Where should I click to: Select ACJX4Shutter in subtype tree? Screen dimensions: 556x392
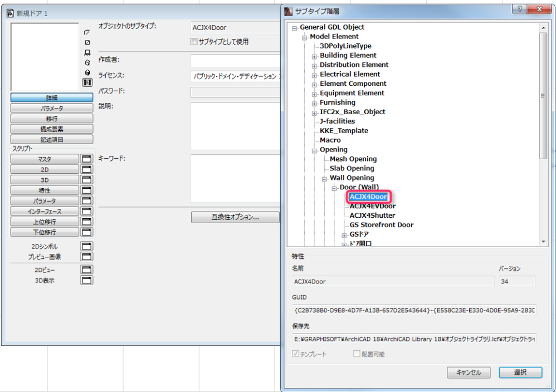click(x=372, y=215)
